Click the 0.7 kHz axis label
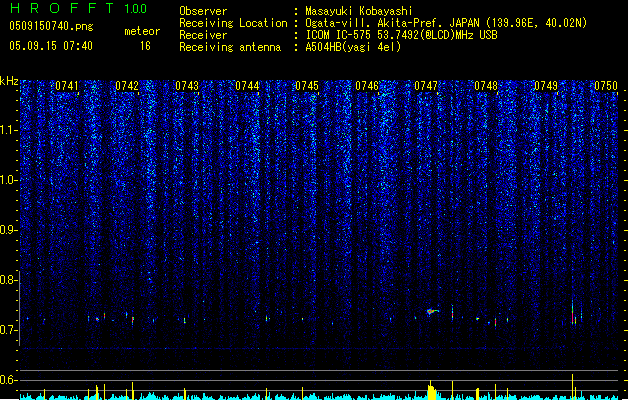 [x=9, y=330]
